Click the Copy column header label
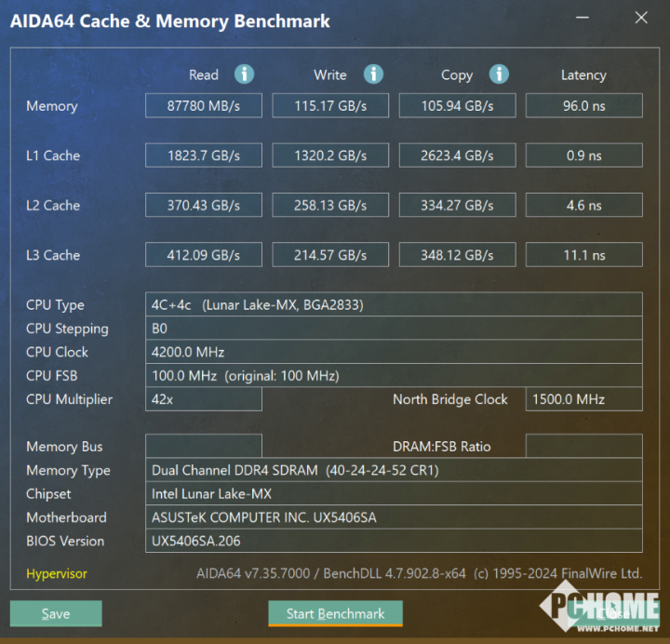Image resolution: width=670 pixels, height=644 pixels. coord(457,75)
